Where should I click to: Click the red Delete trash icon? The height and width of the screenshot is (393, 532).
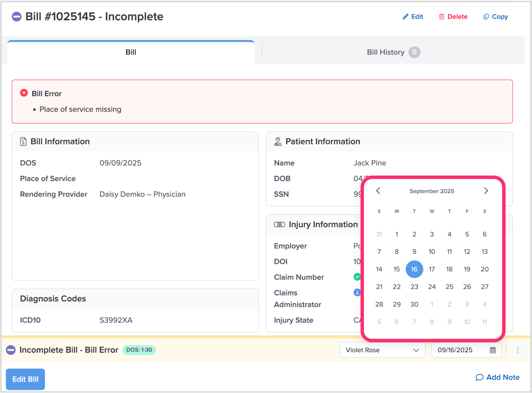[442, 17]
